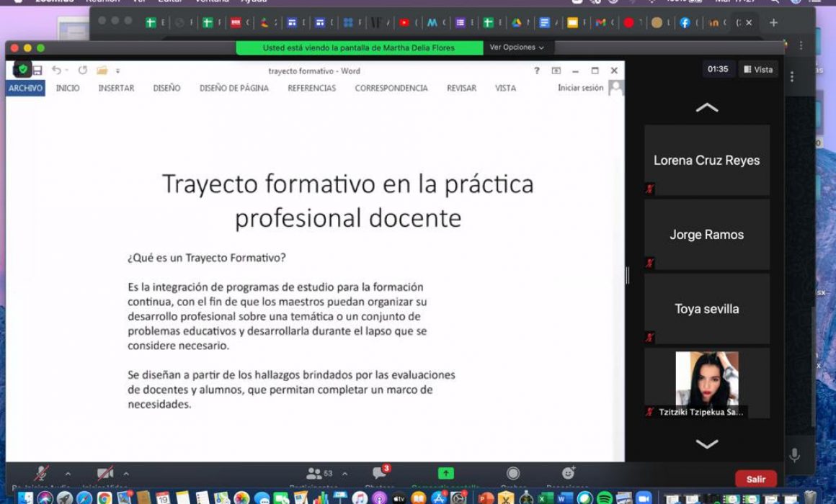Expand the audio options caret
Viewport: 836px width, 504px height.
(68, 473)
